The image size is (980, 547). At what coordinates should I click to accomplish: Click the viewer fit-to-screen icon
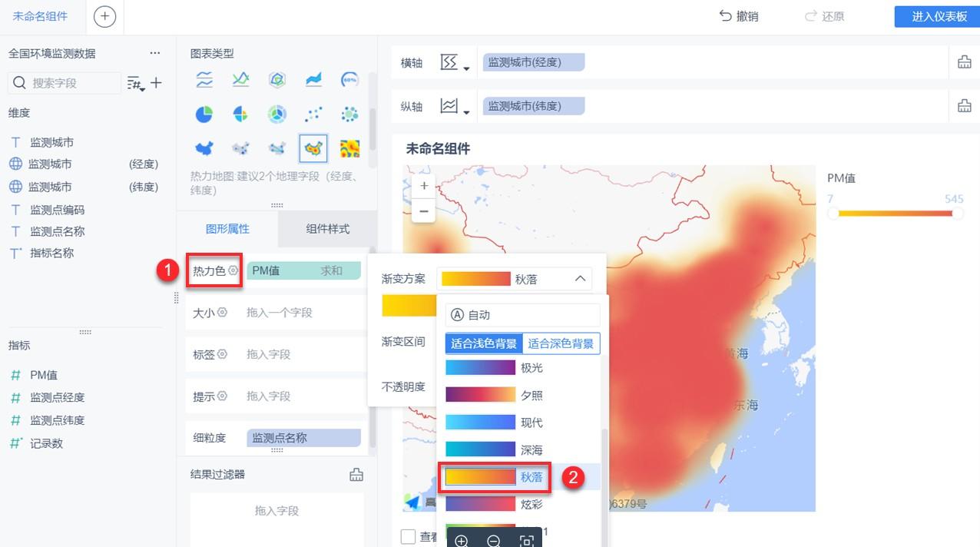pyautogui.click(x=526, y=542)
